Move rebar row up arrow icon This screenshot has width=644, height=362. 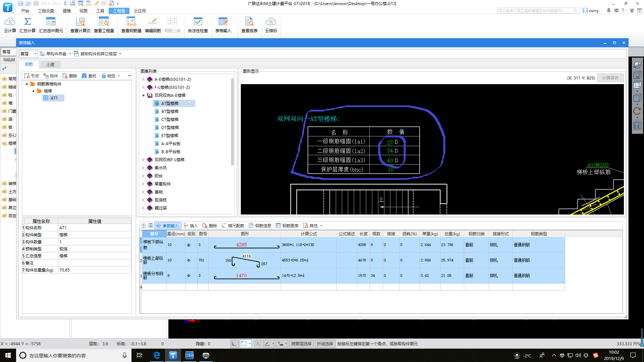pyautogui.click(x=144, y=226)
